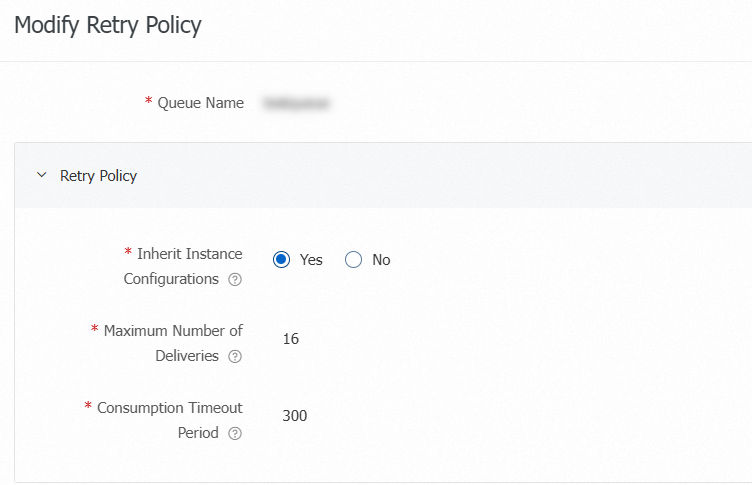Click the blurred queue name value
This screenshot has width=752, height=485.
296,103
